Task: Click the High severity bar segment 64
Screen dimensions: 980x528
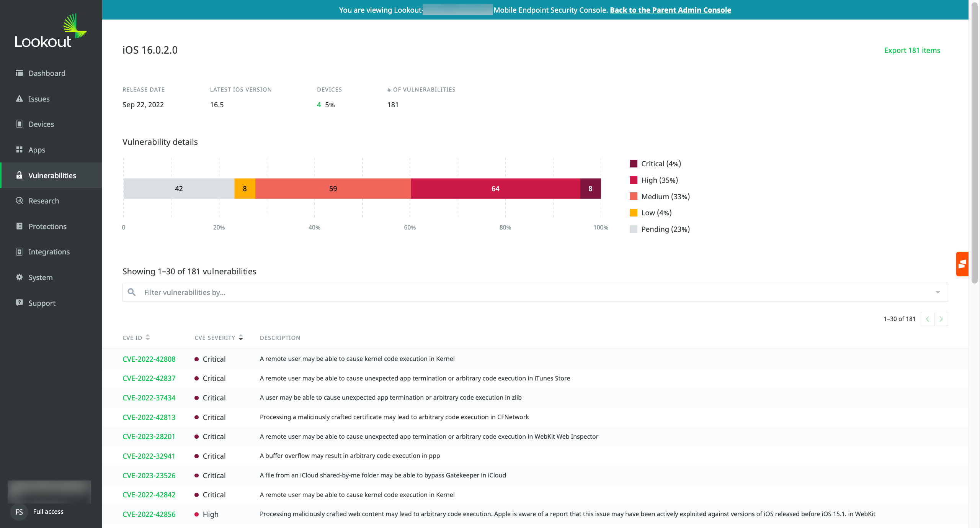Action: click(495, 189)
